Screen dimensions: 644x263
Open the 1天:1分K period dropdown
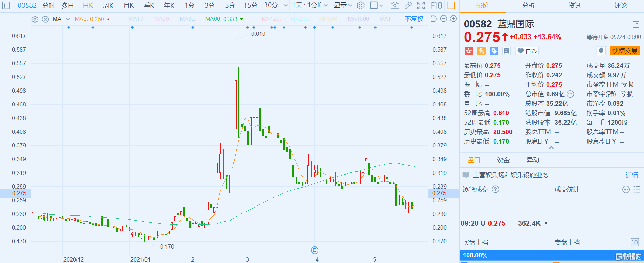click(x=310, y=5)
